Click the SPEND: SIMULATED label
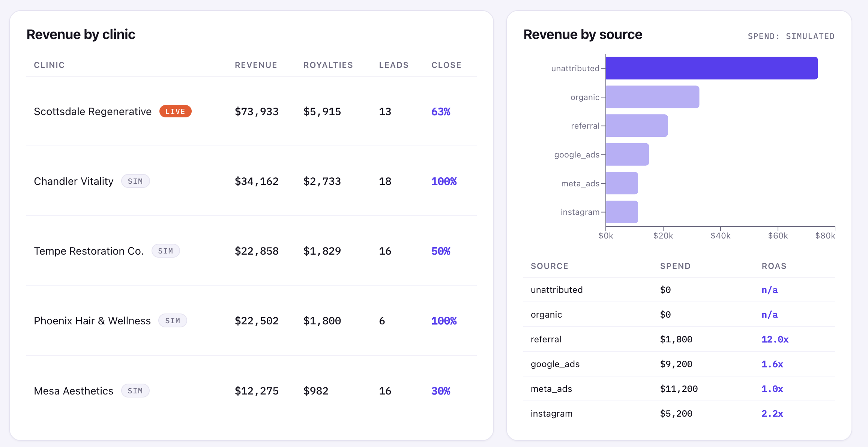The image size is (868, 447). [791, 36]
